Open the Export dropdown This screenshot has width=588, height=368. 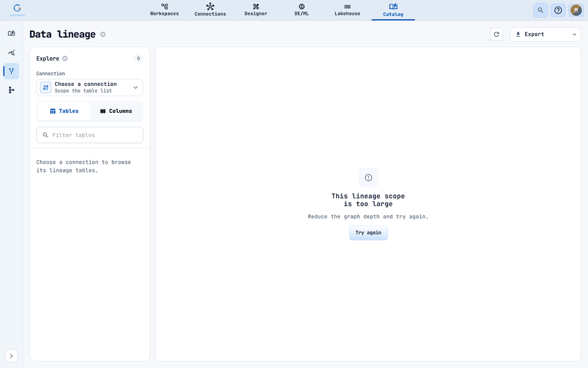pyautogui.click(x=545, y=34)
